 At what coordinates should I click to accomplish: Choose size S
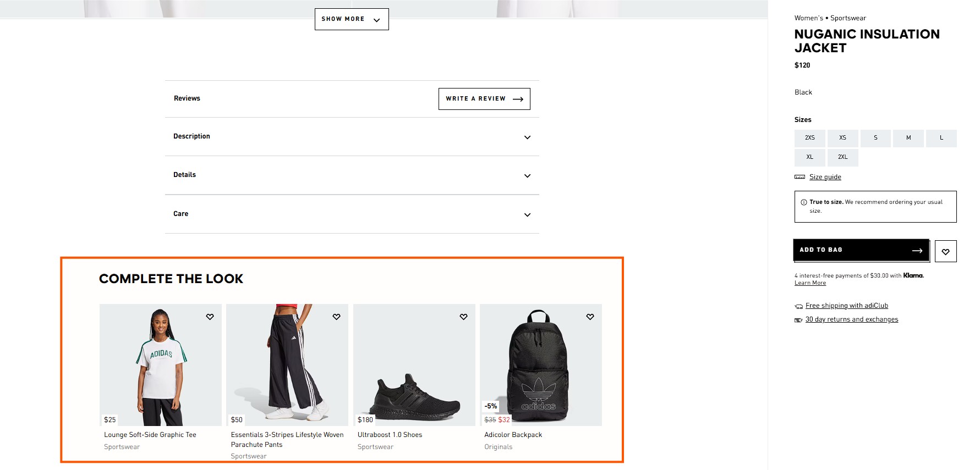click(875, 138)
